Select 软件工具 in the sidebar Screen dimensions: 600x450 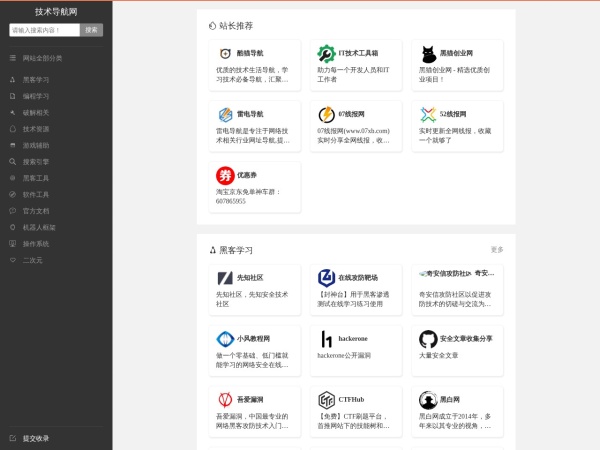click(36, 194)
